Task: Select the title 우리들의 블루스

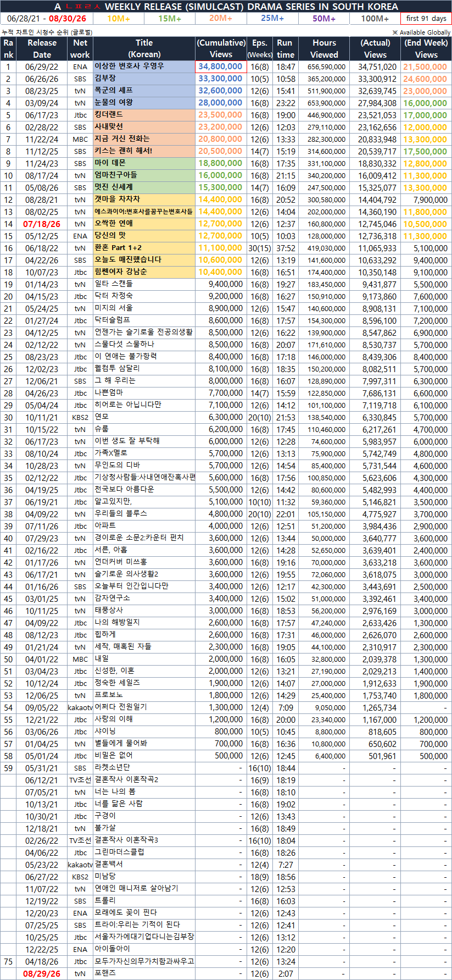Action: point(121,513)
